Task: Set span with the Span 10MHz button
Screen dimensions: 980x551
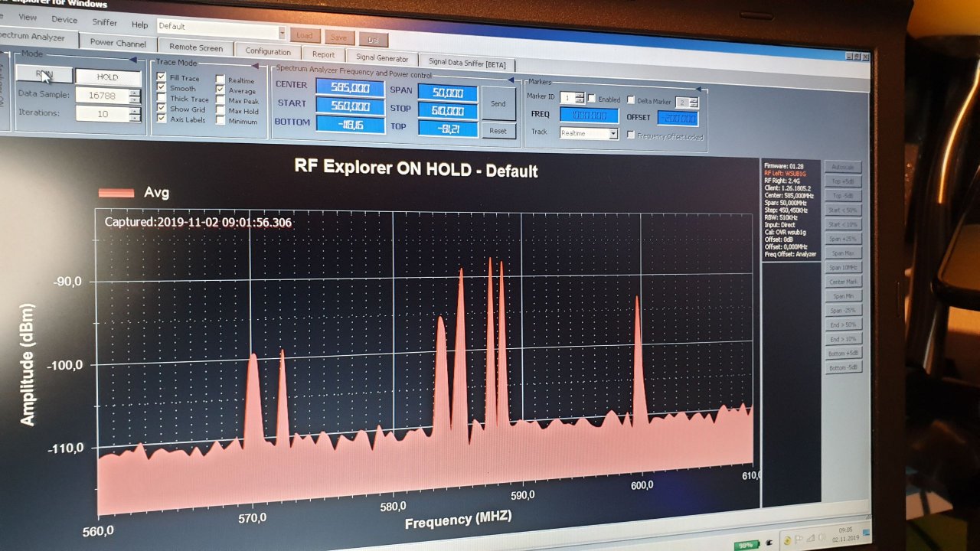Action: (843, 267)
